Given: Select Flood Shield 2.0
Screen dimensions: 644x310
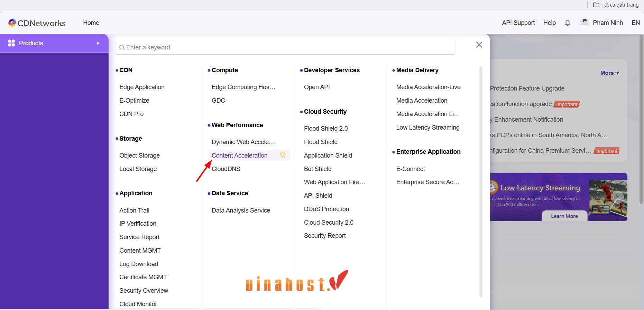Looking at the screenshot, I should pos(326,129).
